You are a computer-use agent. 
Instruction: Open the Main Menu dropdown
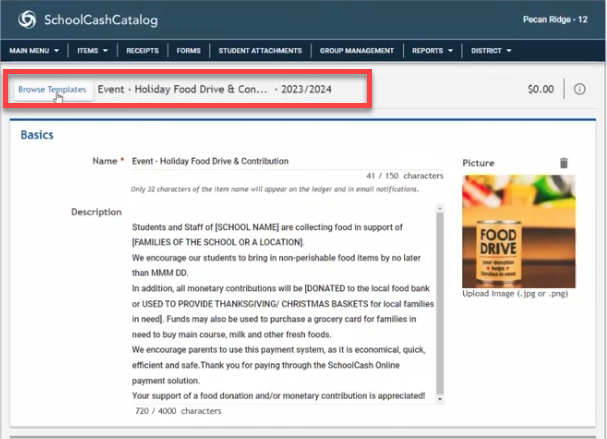tap(34, 51)
